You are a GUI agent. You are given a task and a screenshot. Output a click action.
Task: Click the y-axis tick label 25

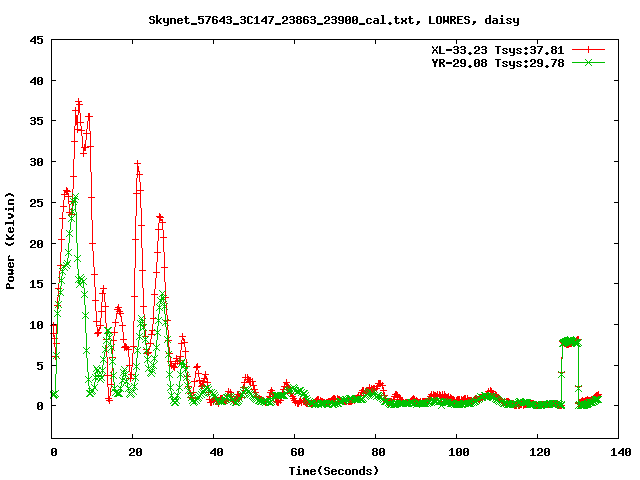tap(36, 202)
